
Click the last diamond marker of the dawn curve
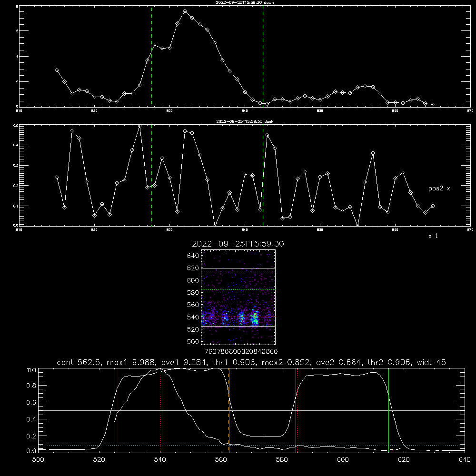433,104
